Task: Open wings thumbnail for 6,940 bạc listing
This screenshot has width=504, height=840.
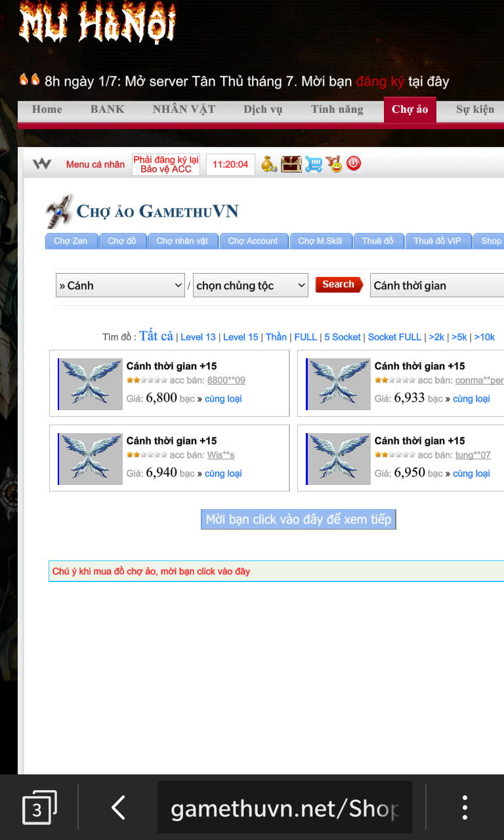Action: tap(91, 459)
